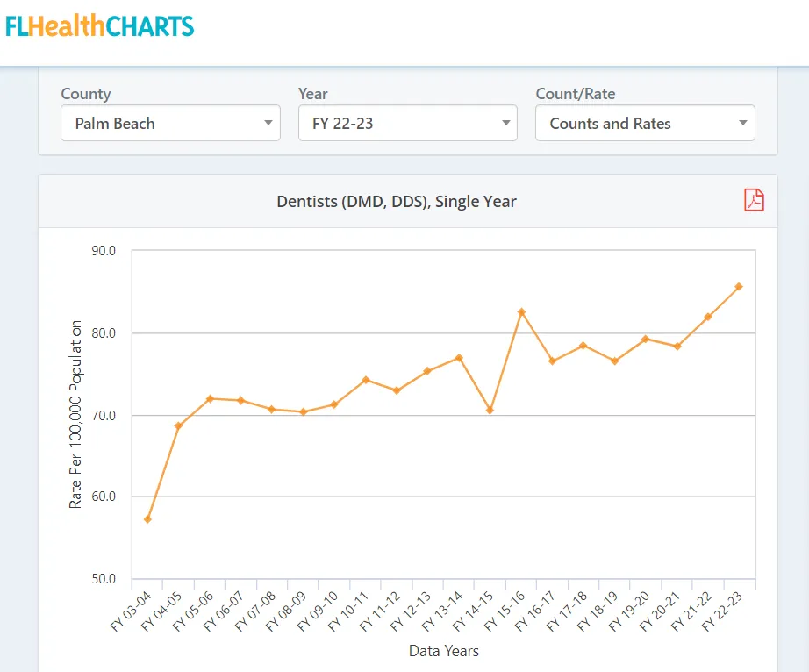
Task: Open the PDF export icon
Action: click(x=753, y=200)
